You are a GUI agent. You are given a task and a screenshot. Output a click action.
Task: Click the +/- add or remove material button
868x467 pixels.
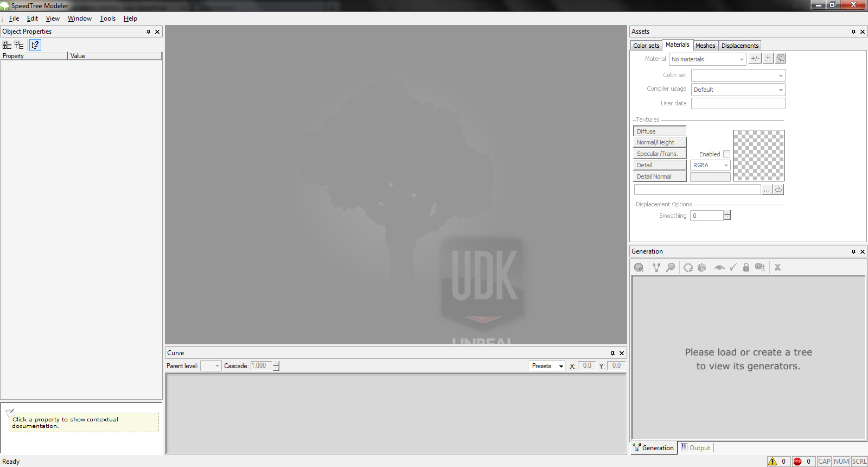755,59
